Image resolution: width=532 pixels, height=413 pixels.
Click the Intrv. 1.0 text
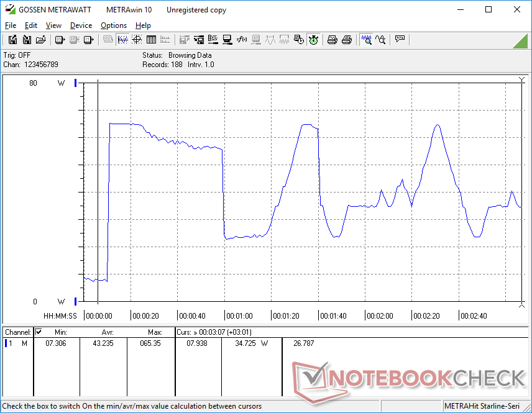201,65
